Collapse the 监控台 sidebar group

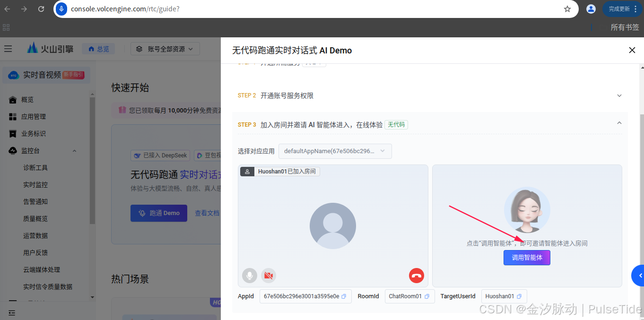74,151
